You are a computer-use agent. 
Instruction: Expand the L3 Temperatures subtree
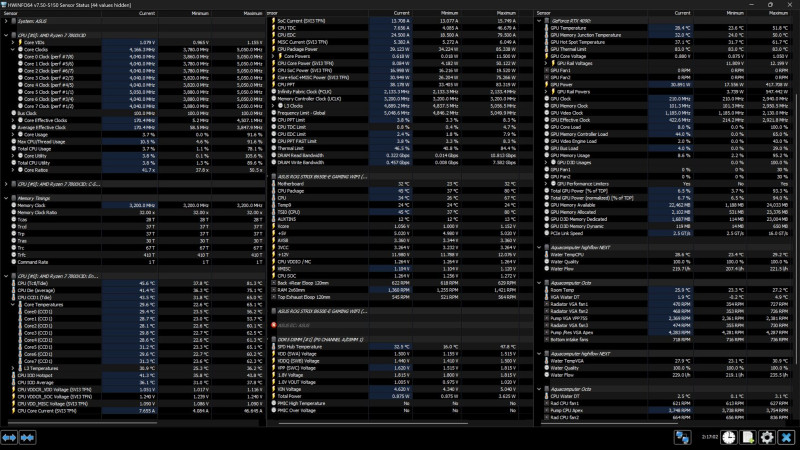[13, 368]
